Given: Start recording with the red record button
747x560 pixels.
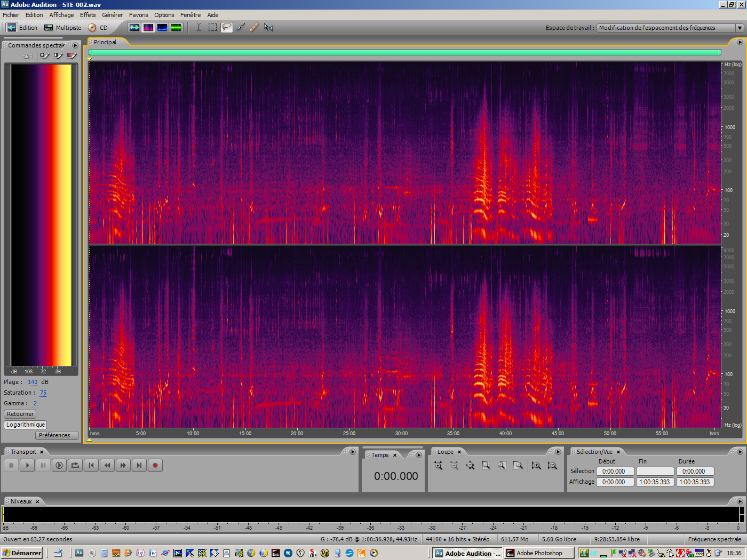Looking at the screenshot, I should pyautogui.click(x=155, y=465).
